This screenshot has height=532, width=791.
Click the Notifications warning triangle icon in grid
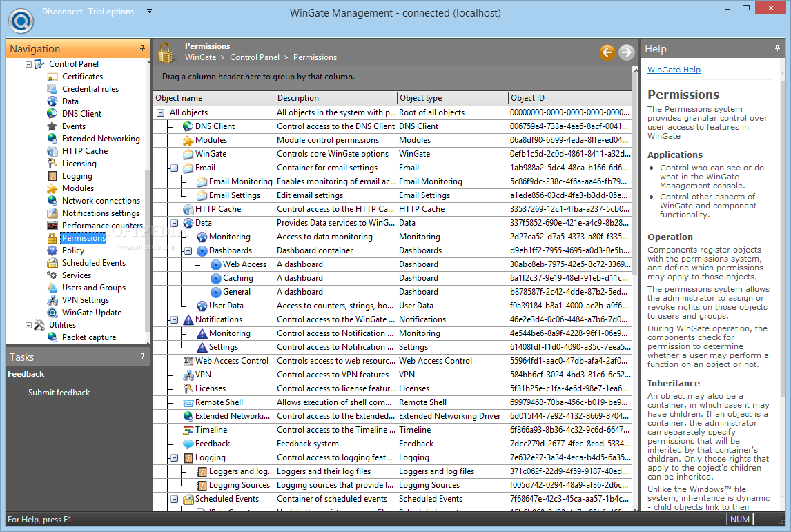[188, 319]
